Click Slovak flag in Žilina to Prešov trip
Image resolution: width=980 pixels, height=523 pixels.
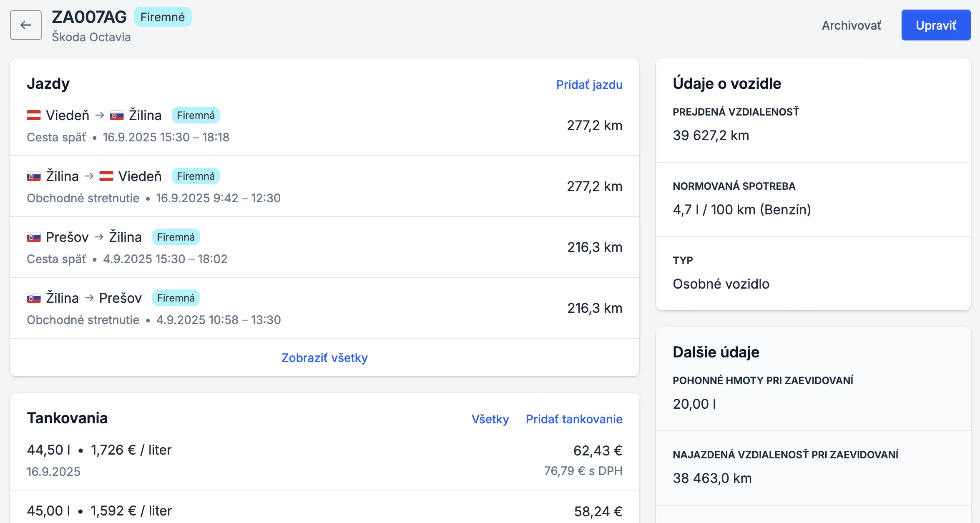[x=34, y=298]
